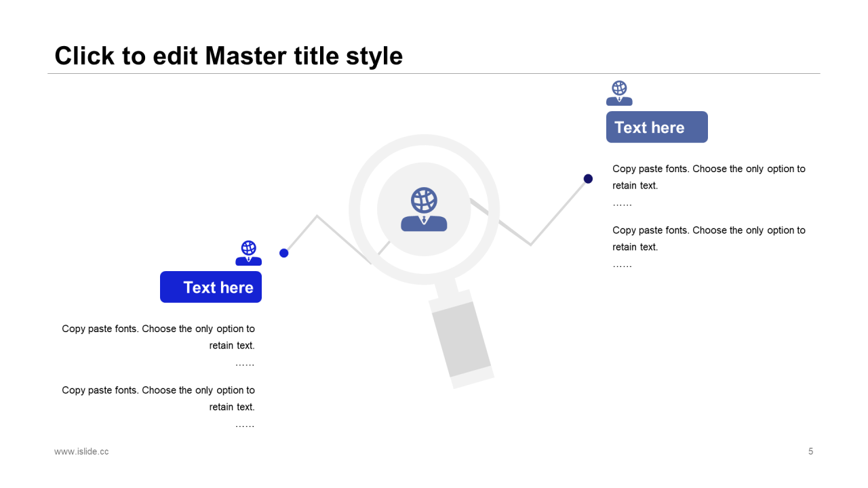Click the gray zigzag line peak left of the magnifier
The width and height of the screenshot is (868, 488).
(317, 216)
